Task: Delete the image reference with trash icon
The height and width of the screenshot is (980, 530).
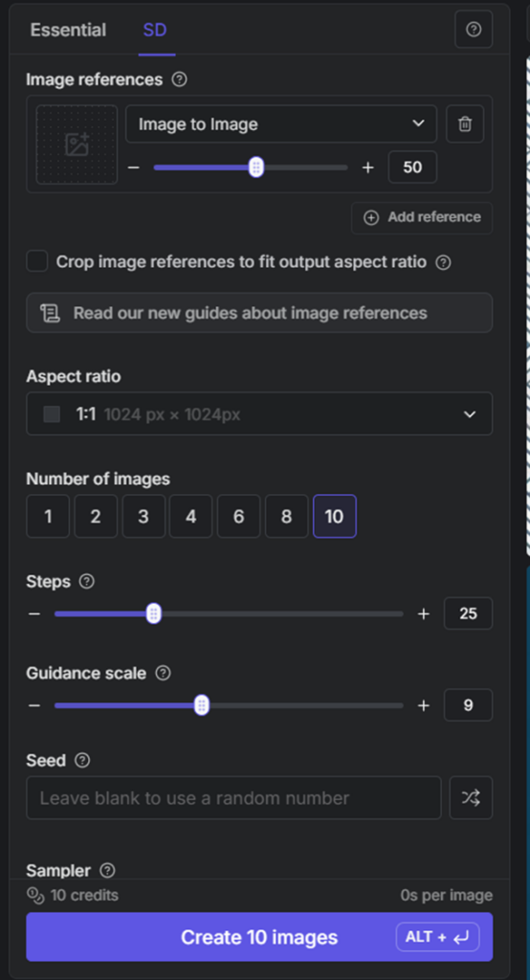Action: (465, 124)
